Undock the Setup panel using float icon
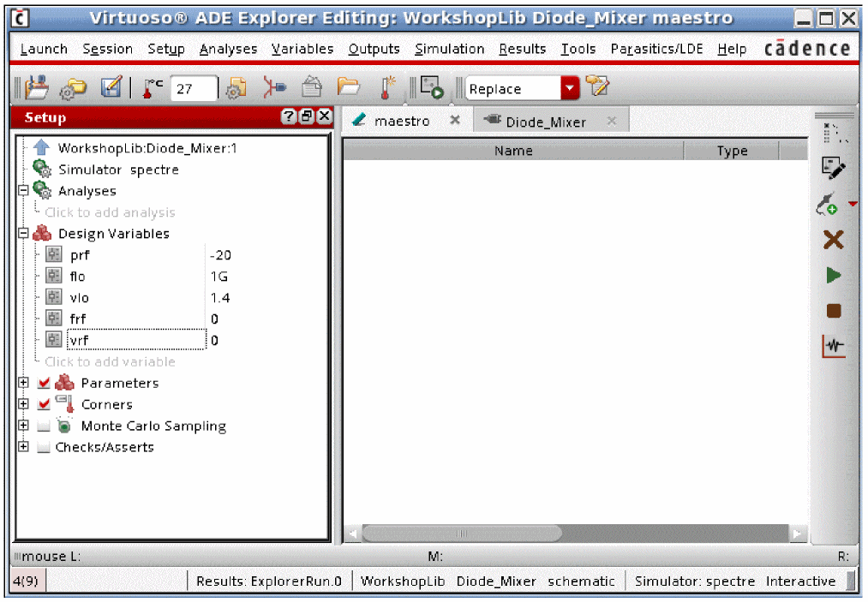The image size is (868, 602). click(x=306, y=116)
